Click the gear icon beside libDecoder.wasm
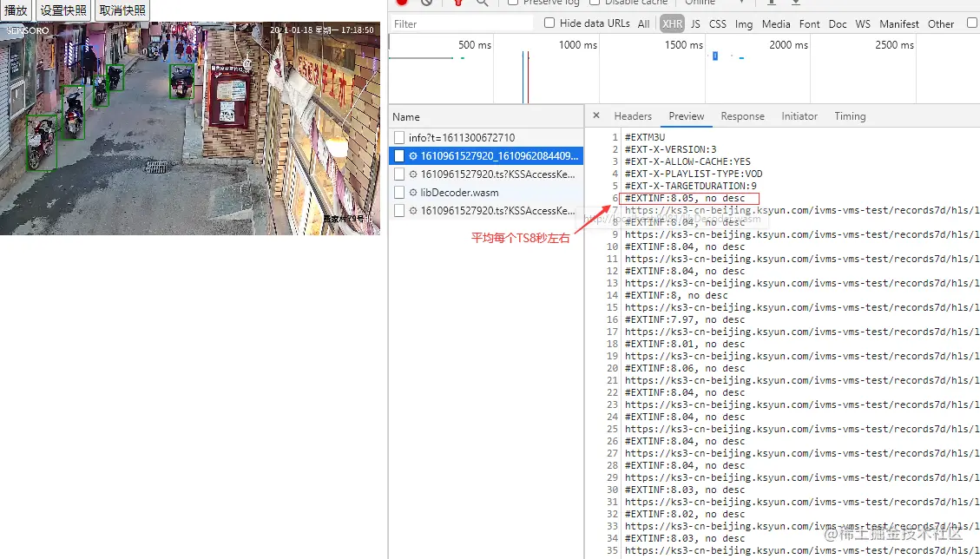 point(412,193)
